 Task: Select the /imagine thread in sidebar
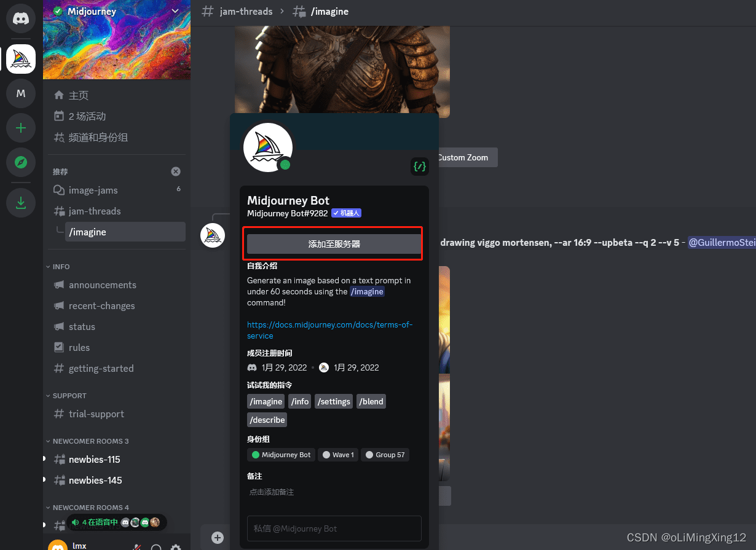[125, 232]
